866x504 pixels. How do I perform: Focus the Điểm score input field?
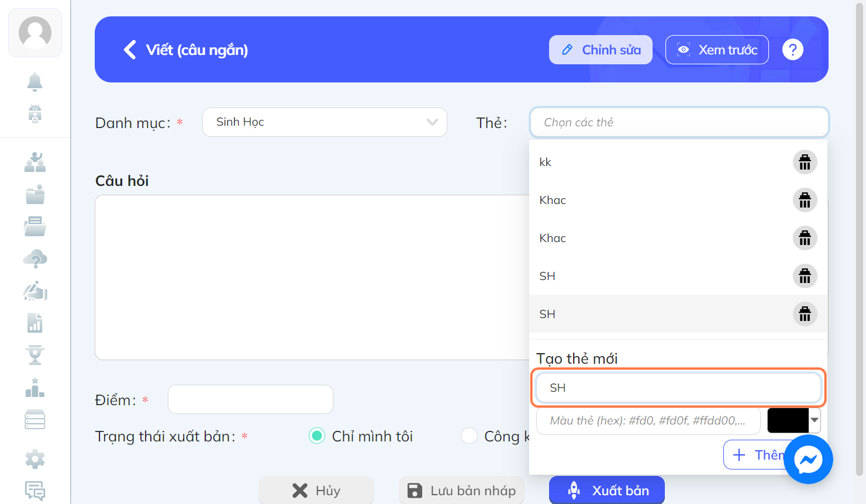point(250,399)
